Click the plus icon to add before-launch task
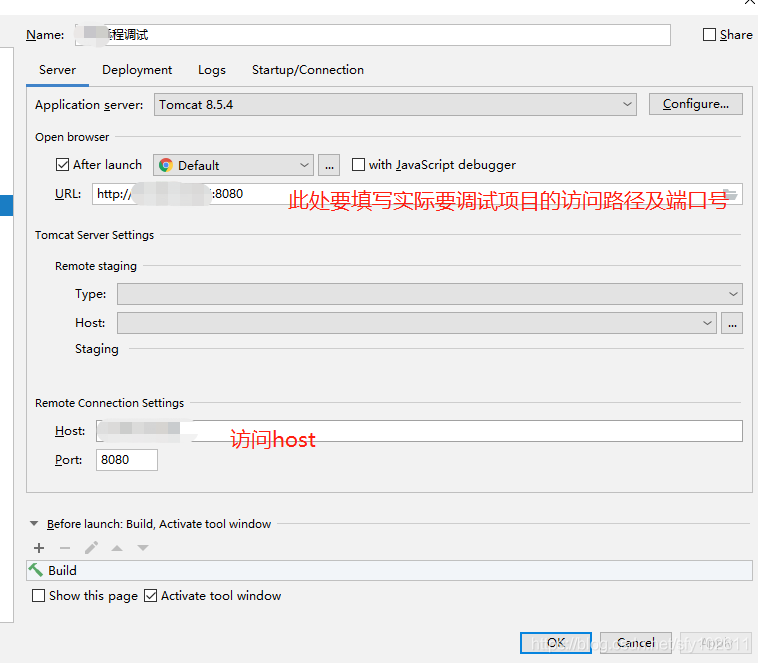The height and width of the screenshot is (663, 758). (39, 548)
